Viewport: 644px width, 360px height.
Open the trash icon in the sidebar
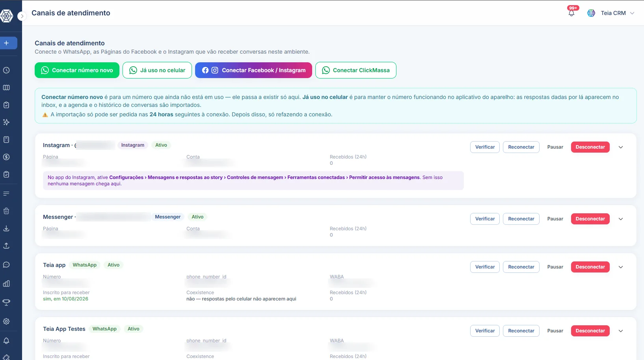6,211
